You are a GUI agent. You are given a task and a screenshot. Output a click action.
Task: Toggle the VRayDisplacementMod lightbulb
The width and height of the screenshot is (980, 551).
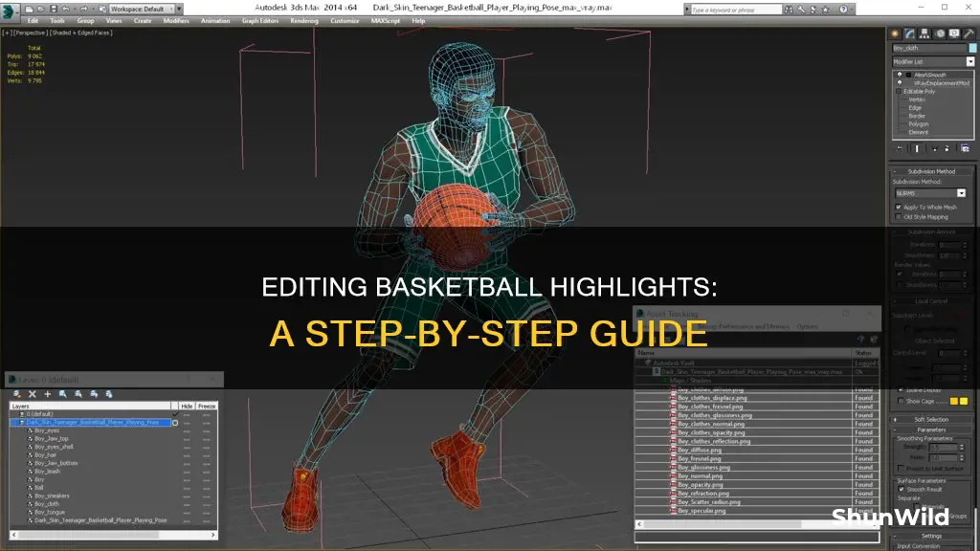[x=900, y=83]
